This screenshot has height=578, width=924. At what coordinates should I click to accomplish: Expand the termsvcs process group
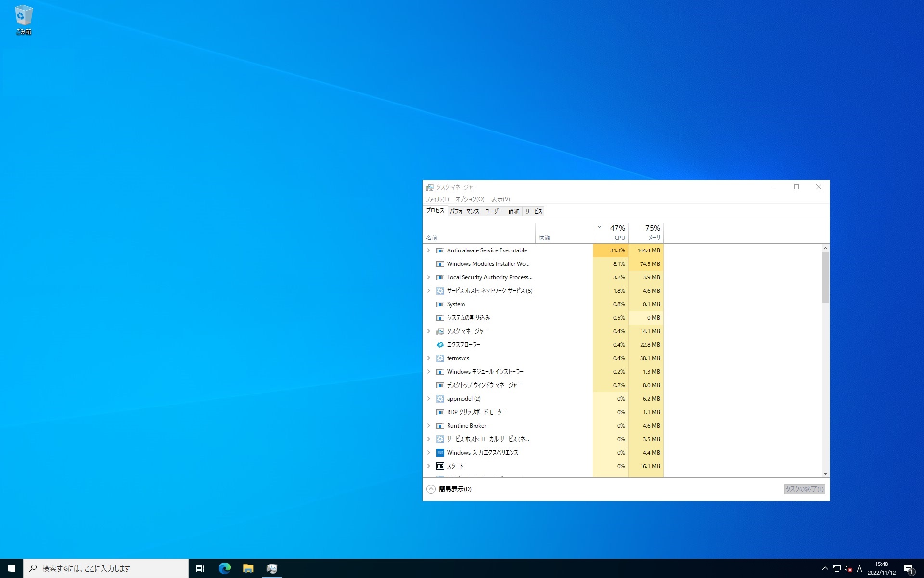pyautogui.click(x=428, y=358)
